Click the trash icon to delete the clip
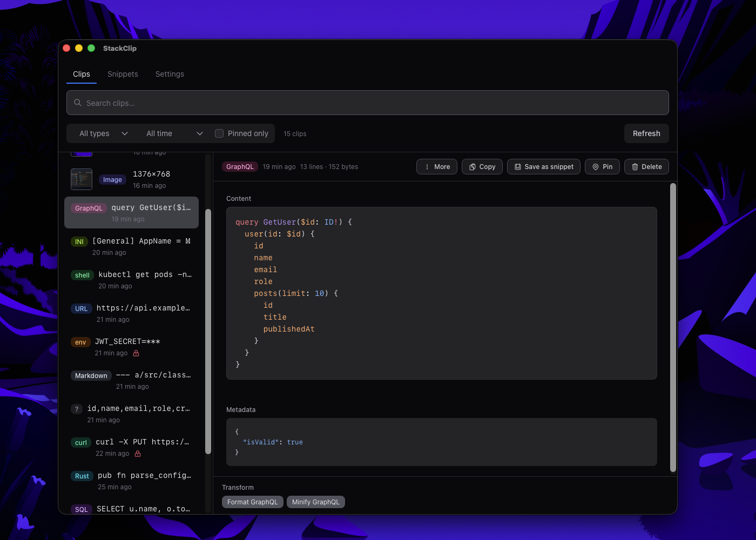 point(635,166)
